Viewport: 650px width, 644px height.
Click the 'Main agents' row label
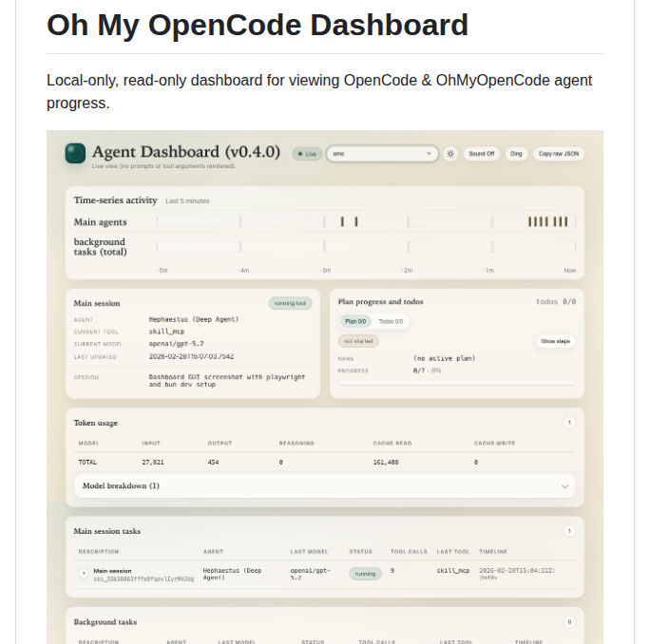point(100,222)
